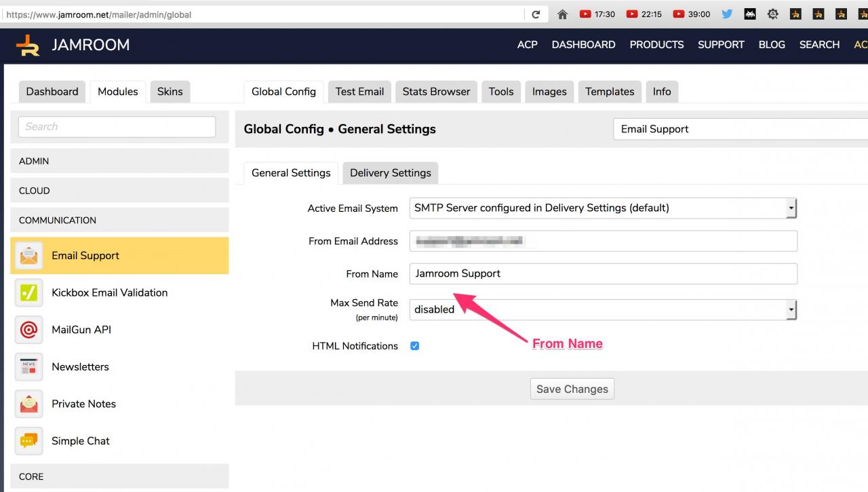
Task: Click into the From Name text field
Action: pos(603,273)
